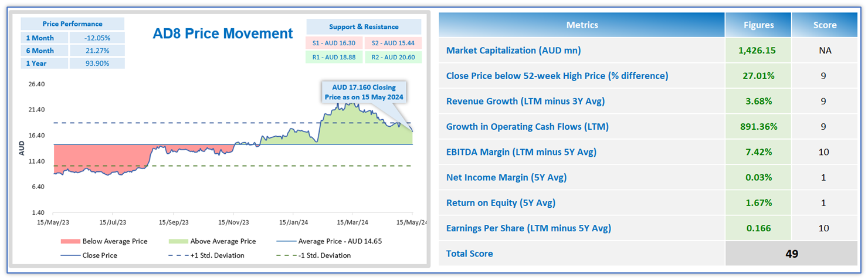
Task: Select the 1 Month value -12.05%
Action: 97,38
